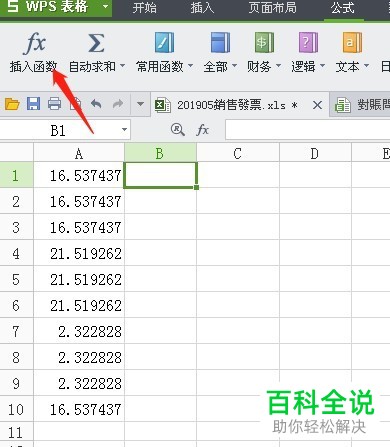Click the Insert Function (插入函数) fx icon
Viewport: 390px width, 447px height.
click(35, 43)
